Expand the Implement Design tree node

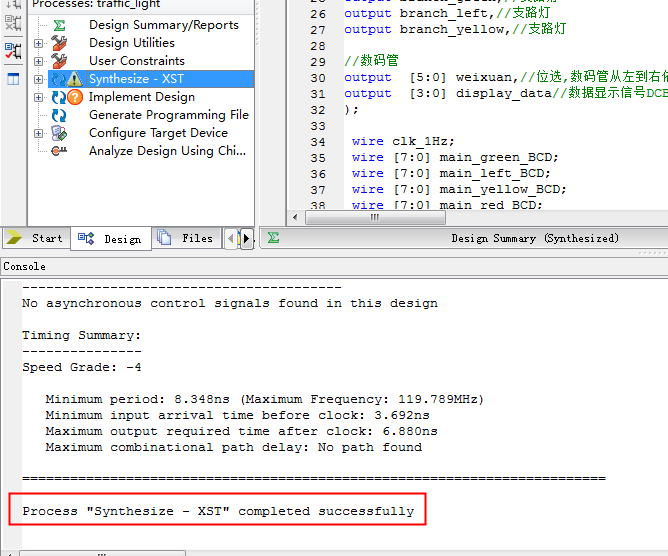[38, 97]
